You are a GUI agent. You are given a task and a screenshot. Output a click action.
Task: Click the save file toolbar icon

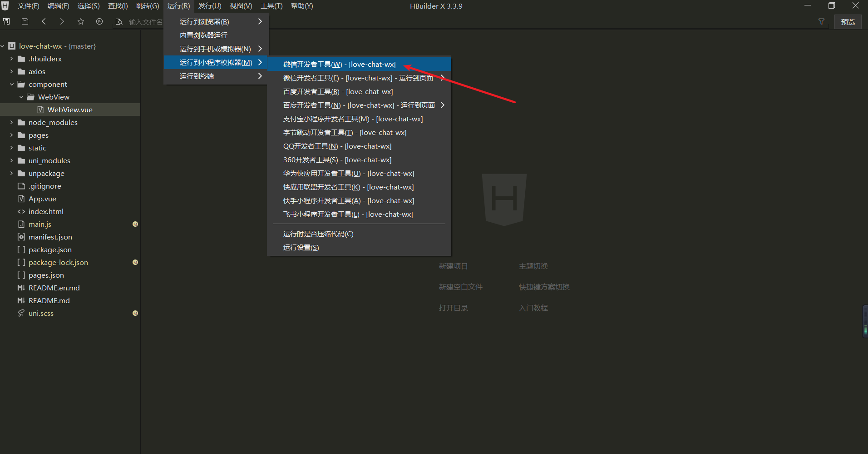(x=25, y=21)
